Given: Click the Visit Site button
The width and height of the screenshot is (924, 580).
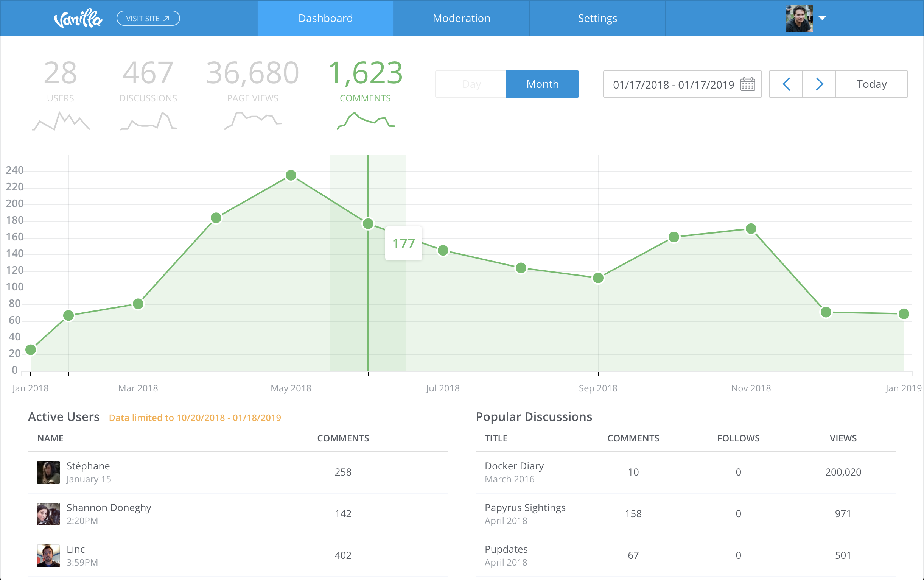Looking at the screenshot, I should pyautogui.click(x=148, y=19).
